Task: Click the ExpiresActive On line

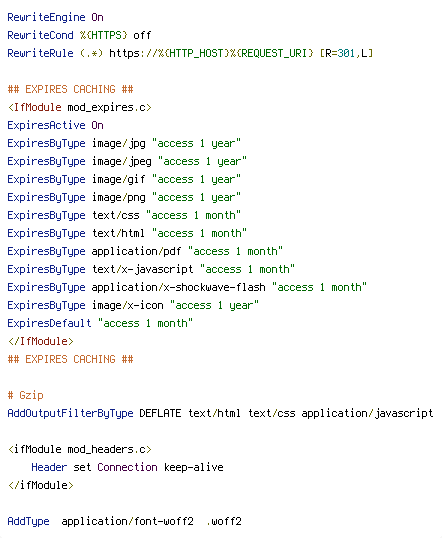Action: pos(55,125)
